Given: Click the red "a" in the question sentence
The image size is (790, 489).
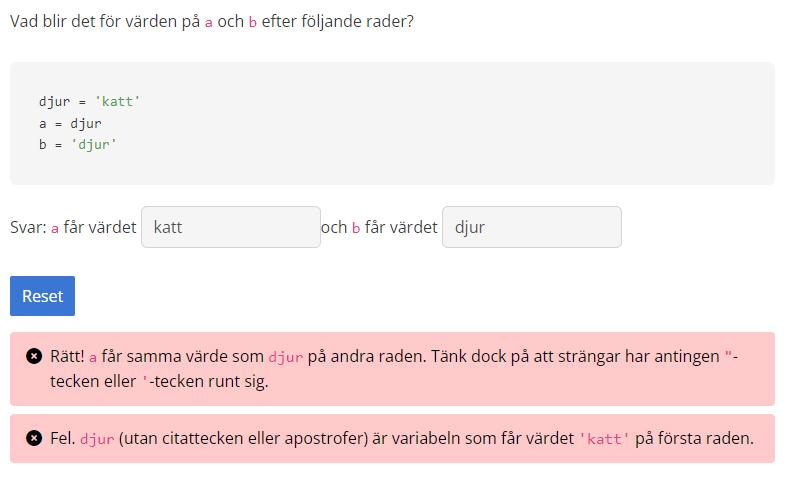Looking at the screenshot, I should pos(209,22).
